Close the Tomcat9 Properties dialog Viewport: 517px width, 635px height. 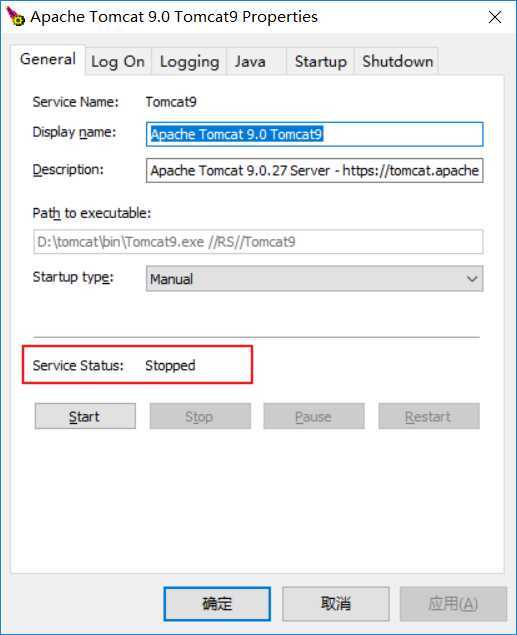click(x=495, y=17)
